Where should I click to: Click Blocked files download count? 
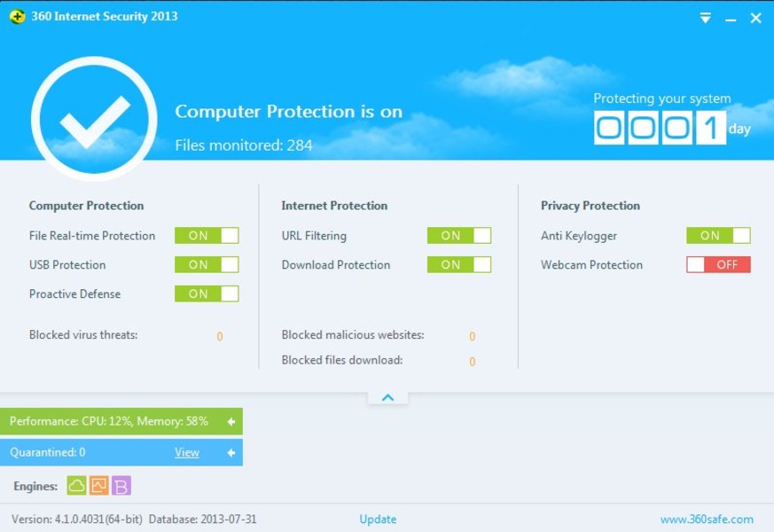coord(473,362)
